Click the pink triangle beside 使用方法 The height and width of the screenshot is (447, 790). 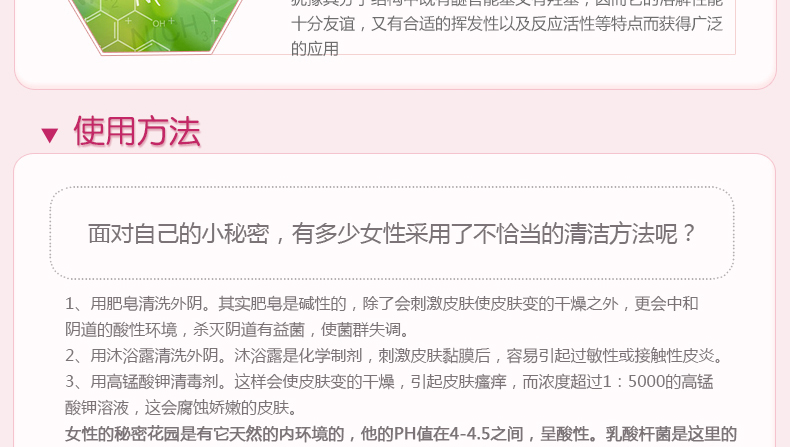(49, 135)
